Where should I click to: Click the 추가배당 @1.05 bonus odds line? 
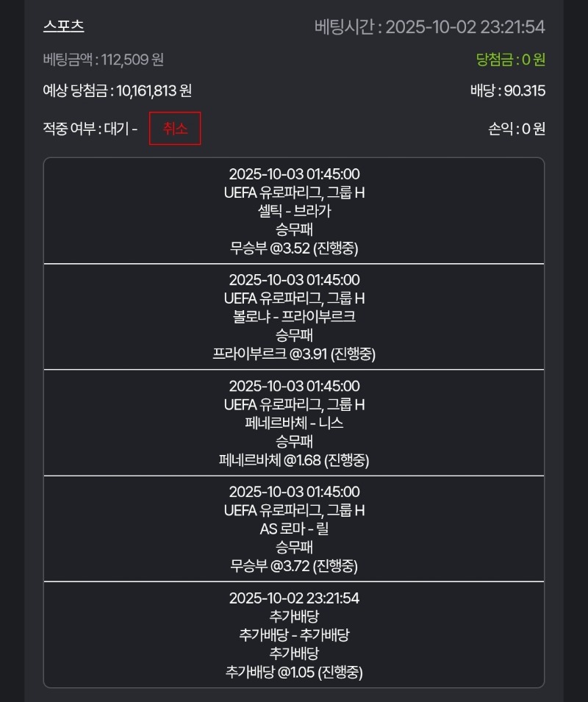(294, 672)
